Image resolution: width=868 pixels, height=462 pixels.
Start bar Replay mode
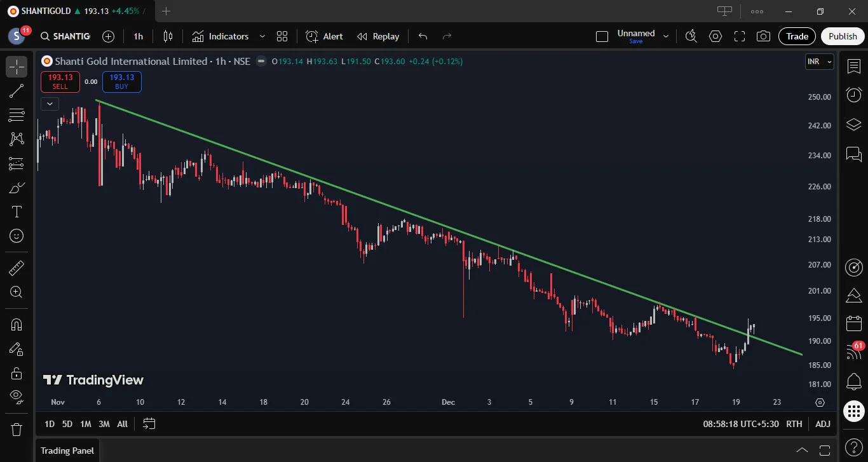(378, 36)
